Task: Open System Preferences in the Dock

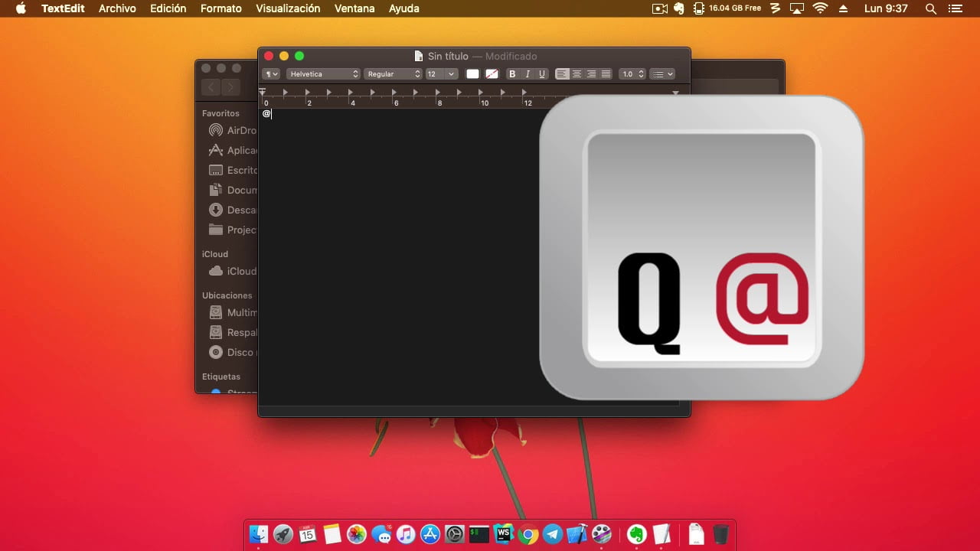Action: 455,533
